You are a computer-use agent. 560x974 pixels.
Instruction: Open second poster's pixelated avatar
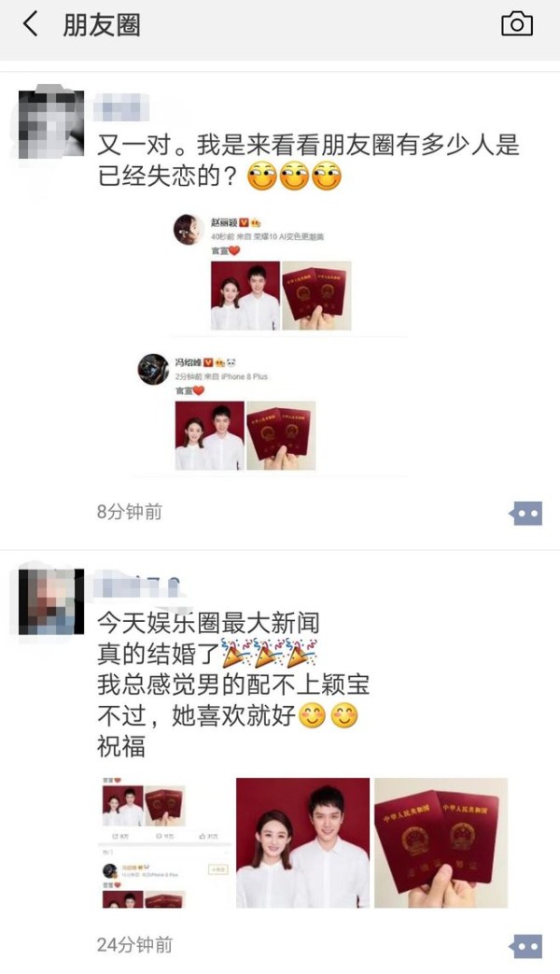point(51,601)
